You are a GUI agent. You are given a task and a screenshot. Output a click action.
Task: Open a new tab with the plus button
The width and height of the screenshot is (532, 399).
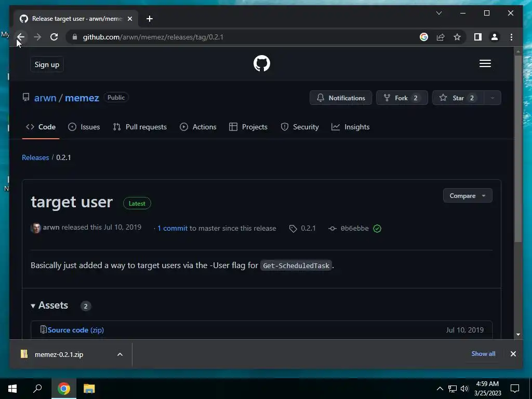[x=150, y=19]
